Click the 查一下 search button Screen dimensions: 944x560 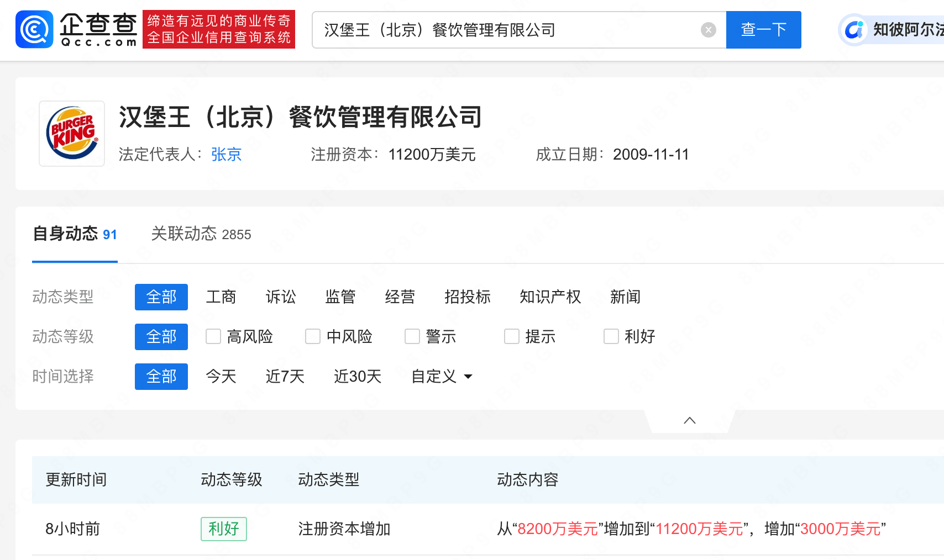click(x=763, y=30)
